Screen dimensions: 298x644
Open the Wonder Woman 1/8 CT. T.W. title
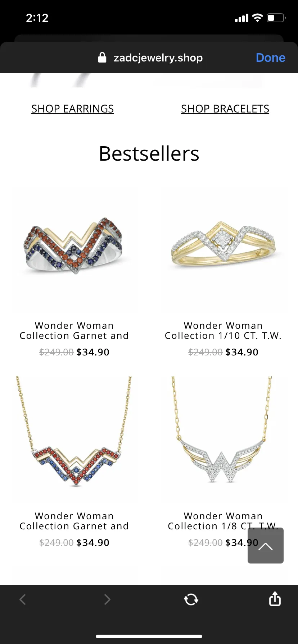tap(223, 521)
